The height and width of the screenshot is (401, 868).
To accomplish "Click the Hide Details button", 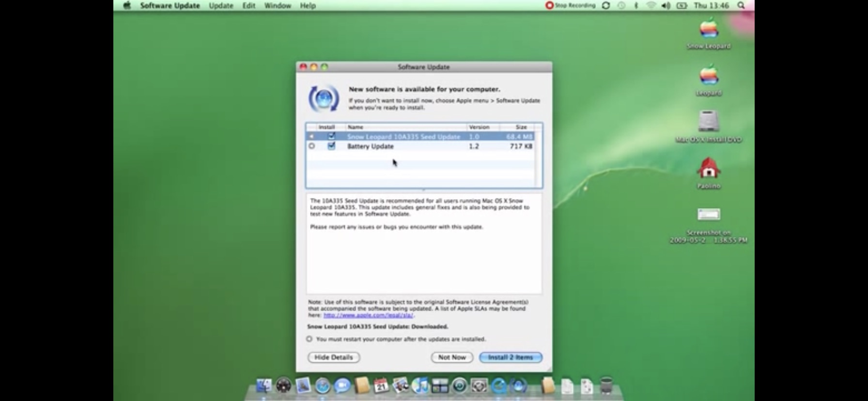I will pyautogui.click(x=334, y=357).
